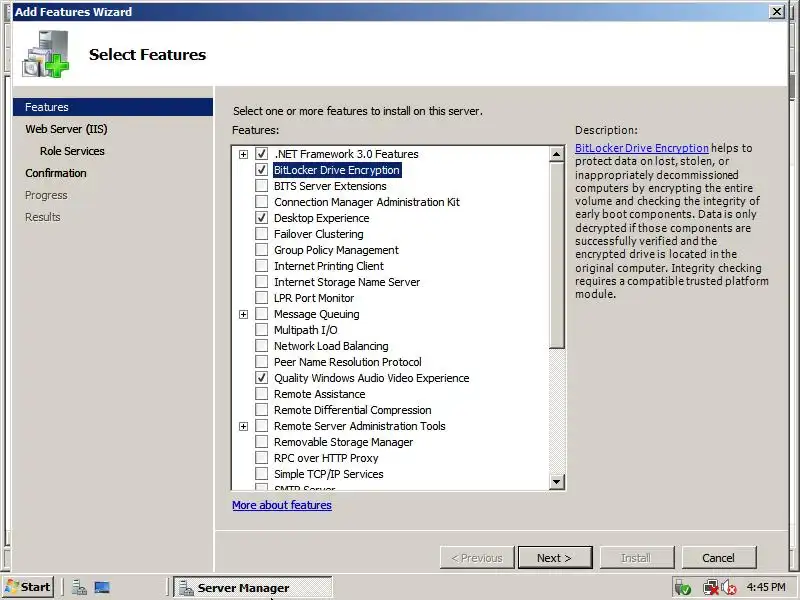Select Remote Assistance feature label

(x=319, y=394)
